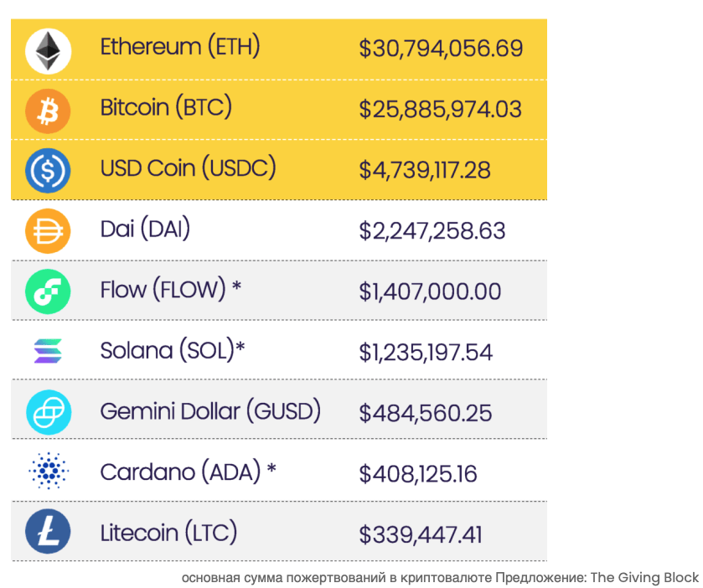The width and height of the screenshot is (703, 588).
Task: Click the orange Dai logo icon
Action: coord(48,231)
